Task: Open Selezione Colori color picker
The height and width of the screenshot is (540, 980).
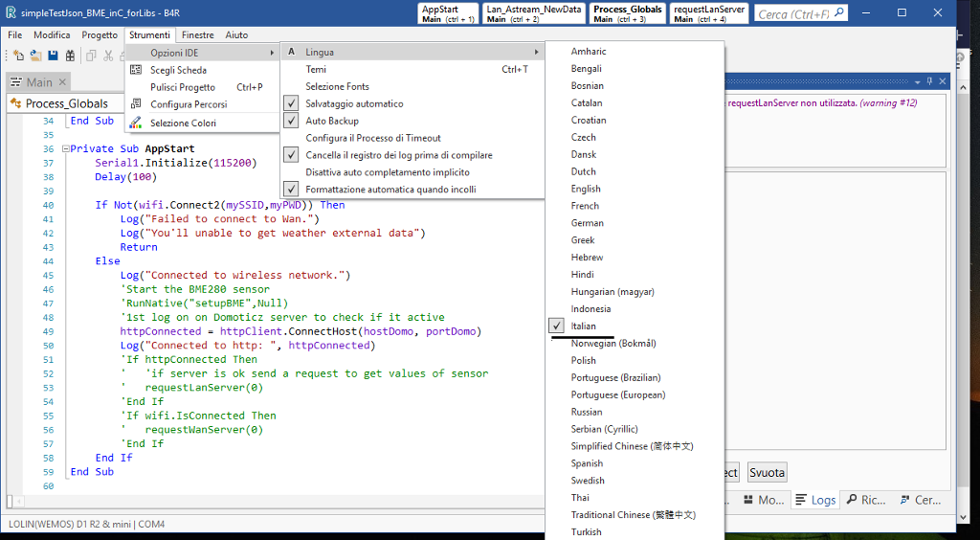Action: click(x=183, y=123)
